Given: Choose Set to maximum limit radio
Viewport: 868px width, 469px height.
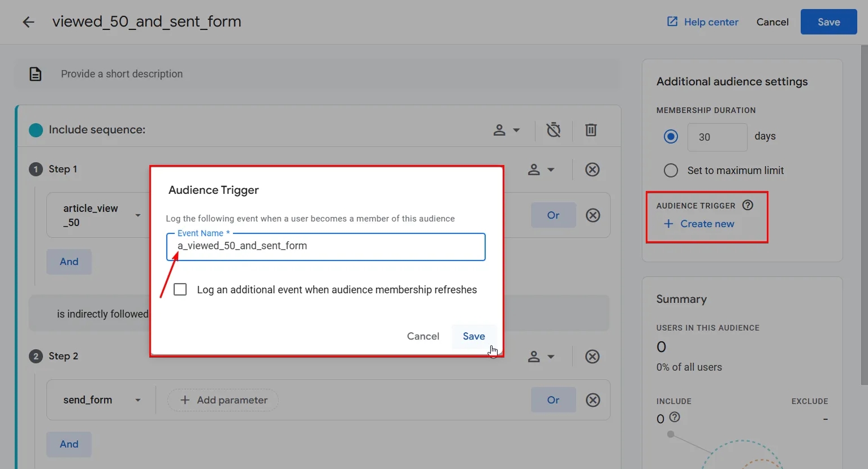Looking at the screenshot, I should coord(671,170).
